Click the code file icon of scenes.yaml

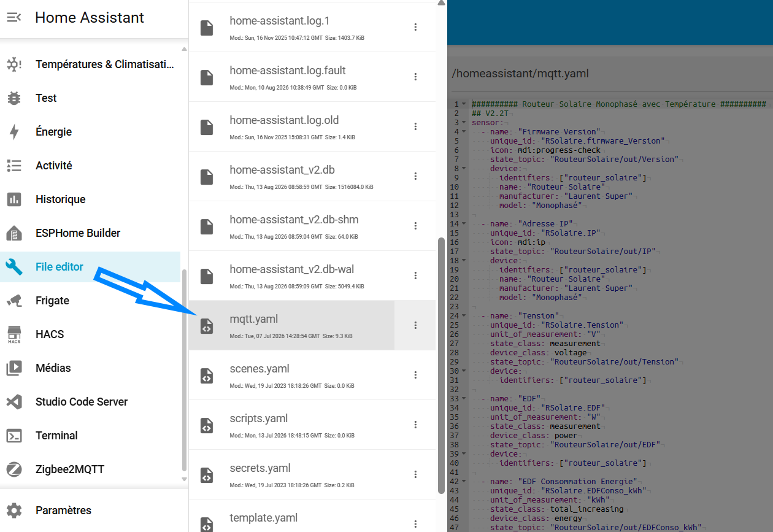point(207,376)
